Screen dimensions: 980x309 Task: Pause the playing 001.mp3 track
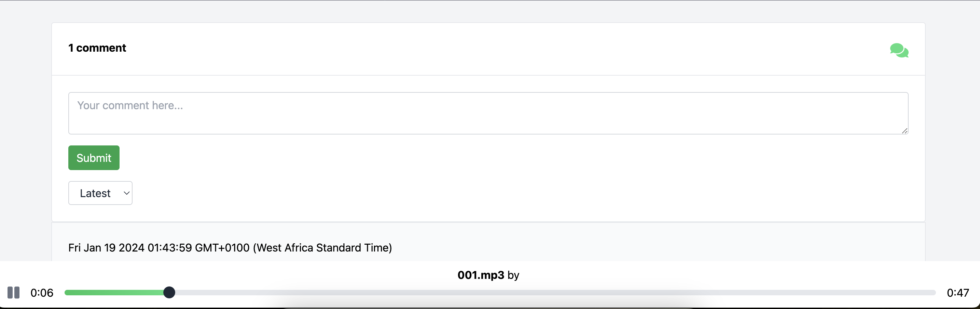pos(13,293)
